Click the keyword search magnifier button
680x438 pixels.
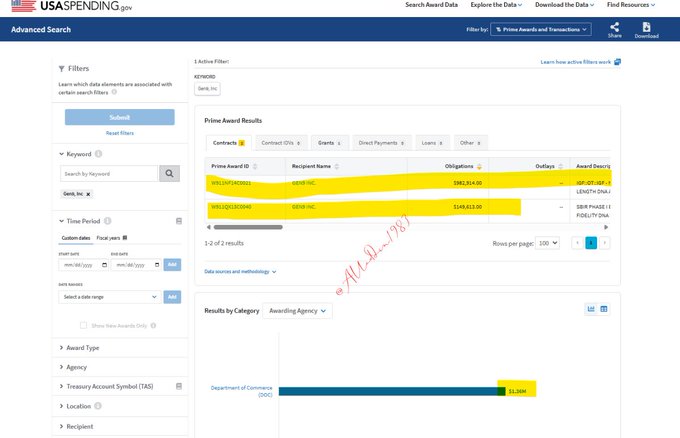170,174
